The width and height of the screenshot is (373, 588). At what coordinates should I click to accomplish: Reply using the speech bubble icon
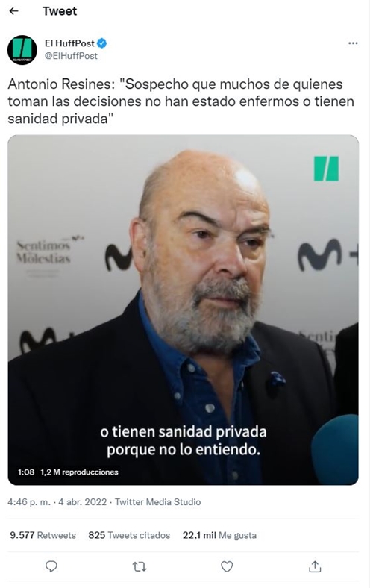point(51,566)
